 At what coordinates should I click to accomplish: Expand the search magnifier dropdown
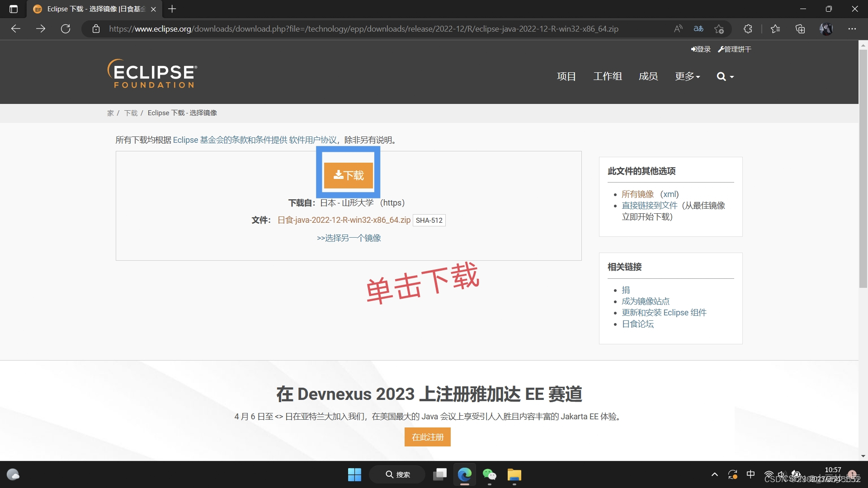click(x=725, y=76)
